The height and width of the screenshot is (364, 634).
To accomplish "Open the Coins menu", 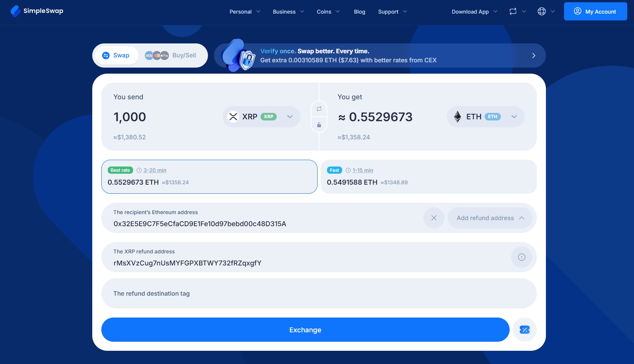I will pyautogui.click(x=328, y=12).
